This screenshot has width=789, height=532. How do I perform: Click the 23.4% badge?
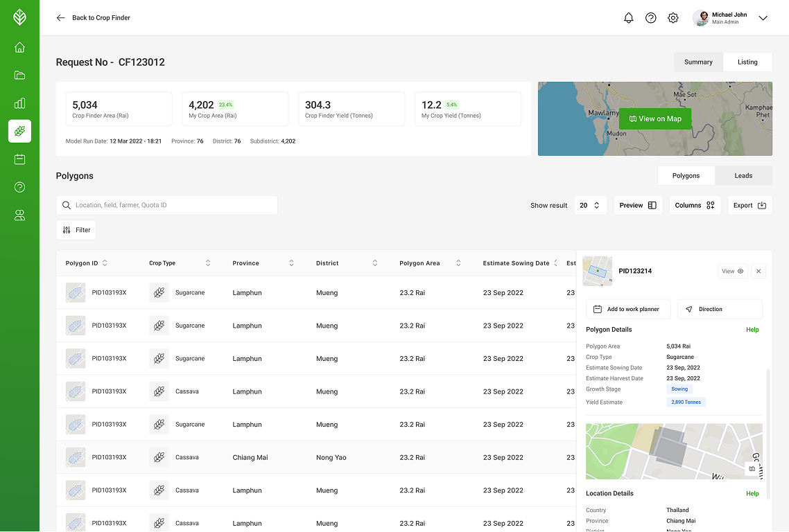225,105
